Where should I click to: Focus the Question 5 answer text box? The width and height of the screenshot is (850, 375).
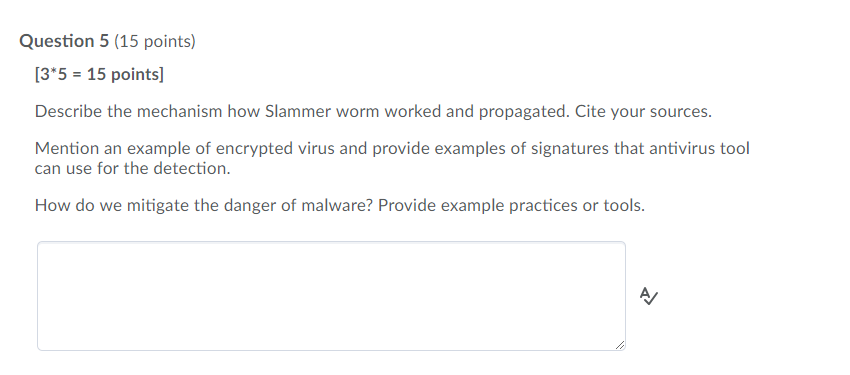point(331,296)
